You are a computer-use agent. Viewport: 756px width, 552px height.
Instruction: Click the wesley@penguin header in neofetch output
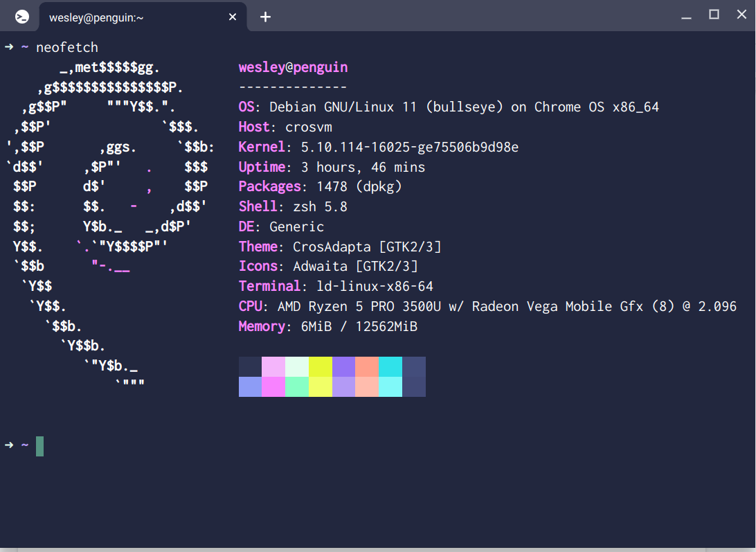293,68
